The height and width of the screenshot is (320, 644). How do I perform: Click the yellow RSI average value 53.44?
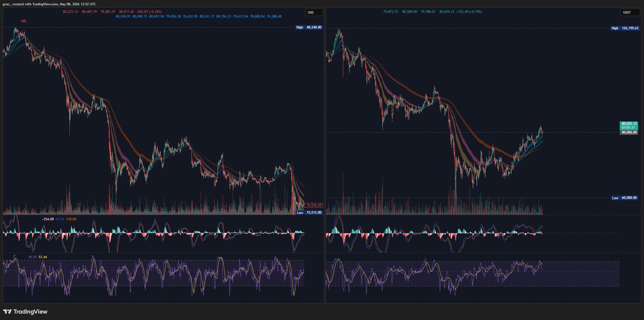point(43,257)
